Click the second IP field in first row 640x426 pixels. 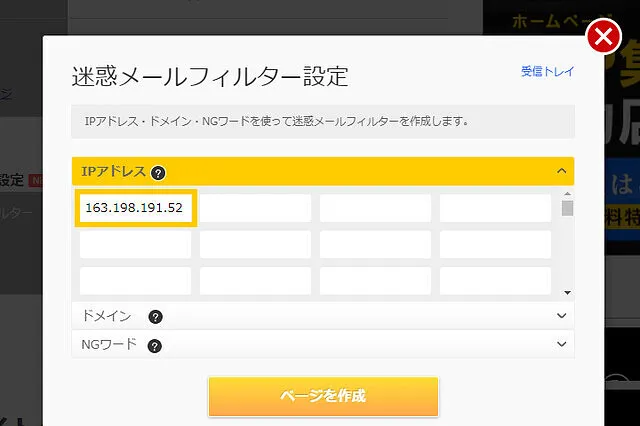point(255,208)
